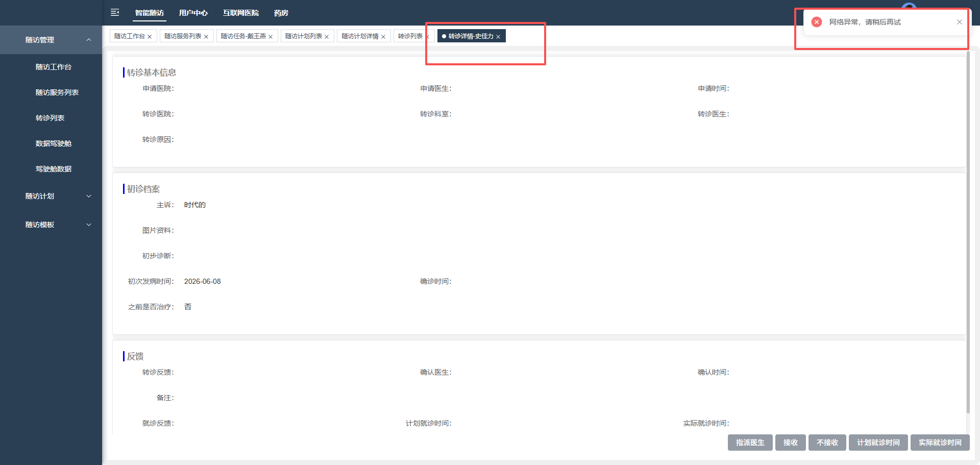The width and height of the screenshot is (980, 465).
Task: Close the 随访计划详情 tab
Action: (383, 37)
